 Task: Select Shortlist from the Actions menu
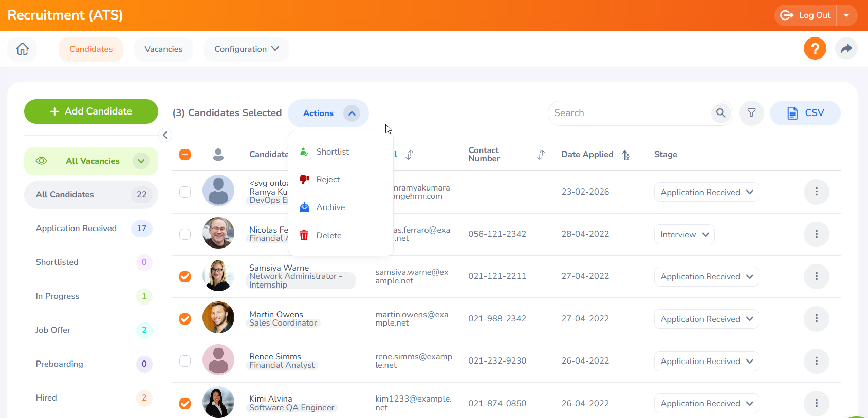[332, 152]
